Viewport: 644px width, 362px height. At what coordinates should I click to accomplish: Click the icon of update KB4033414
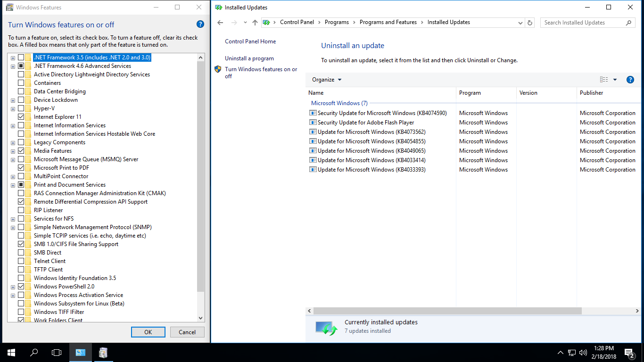(313, 160)
